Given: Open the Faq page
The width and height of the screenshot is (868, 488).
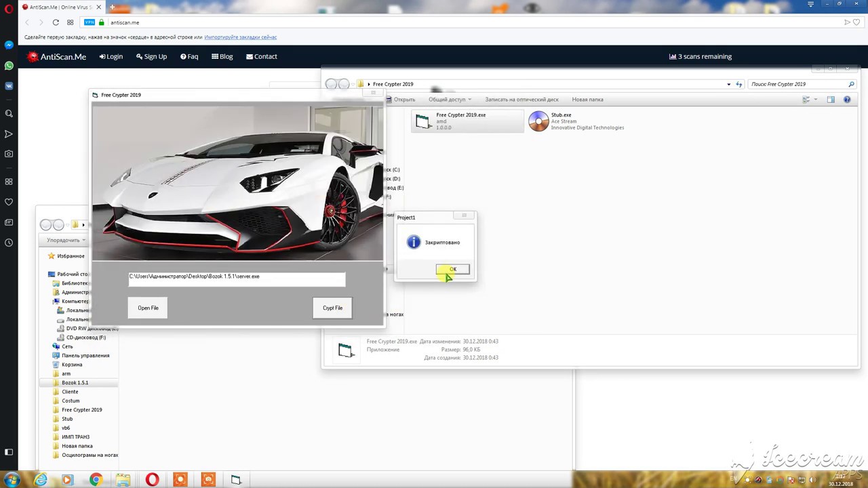Looking at the screenshot, I should pyautogui.click(x=189, y=56).
